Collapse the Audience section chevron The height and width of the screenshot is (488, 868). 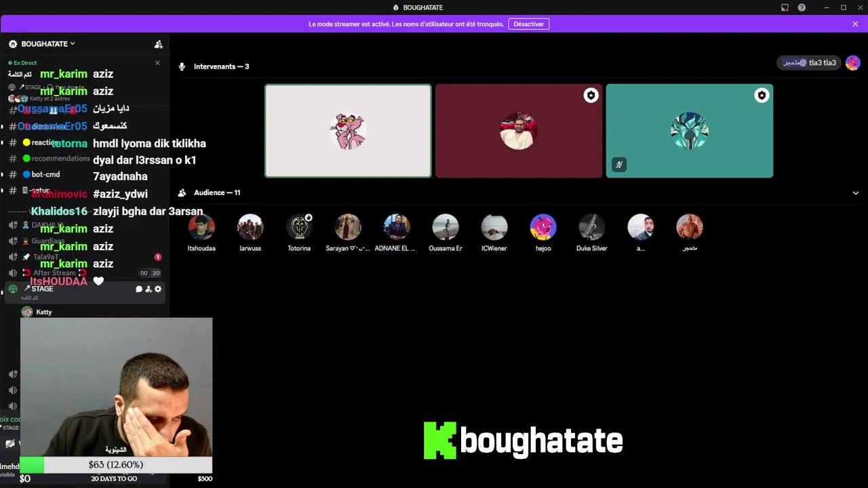(855, 193)
